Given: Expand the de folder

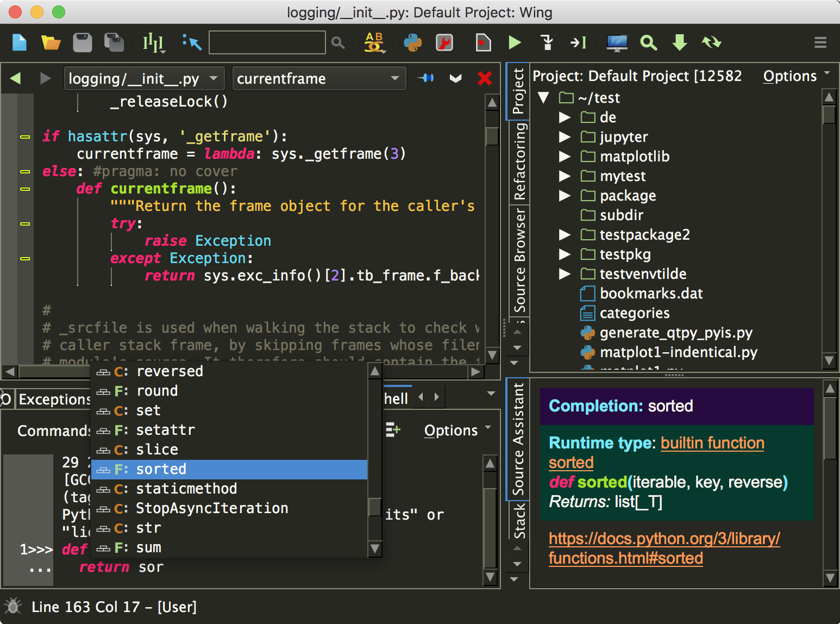Looking at the screenshot, I should click(x=565, y=117).
